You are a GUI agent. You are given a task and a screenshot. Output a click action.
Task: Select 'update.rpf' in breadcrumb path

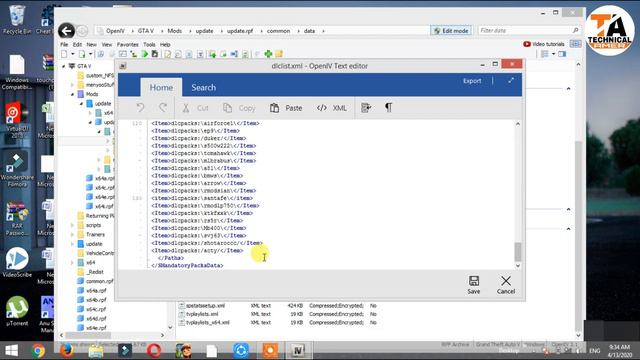(x=240, y=31)
